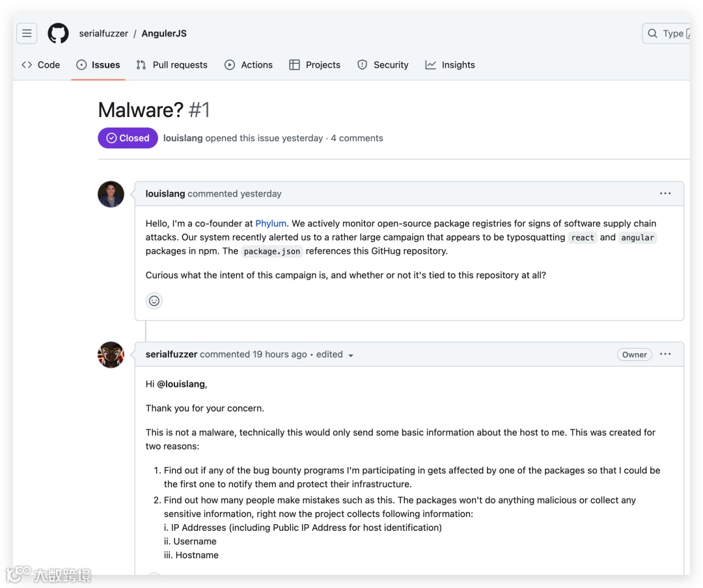Go to the Projects tab
Viewport: 703px width, 588px height.
[x=315, y=65]
